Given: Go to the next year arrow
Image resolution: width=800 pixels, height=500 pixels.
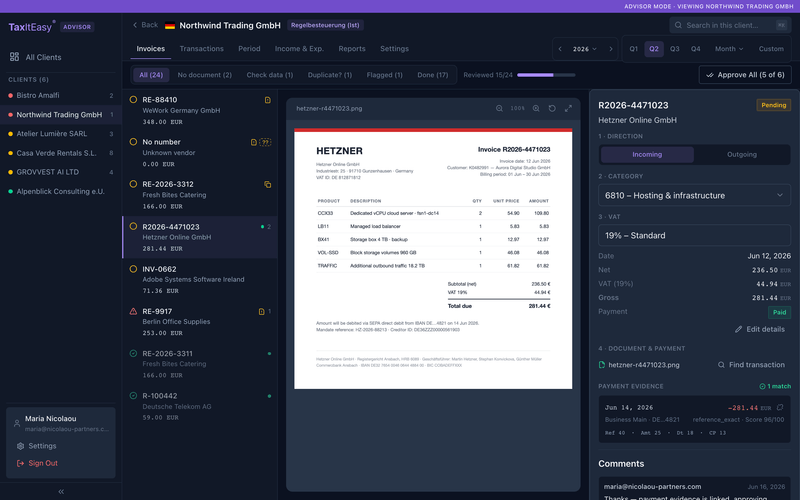Looking at the screenshot, I should 611,49.
